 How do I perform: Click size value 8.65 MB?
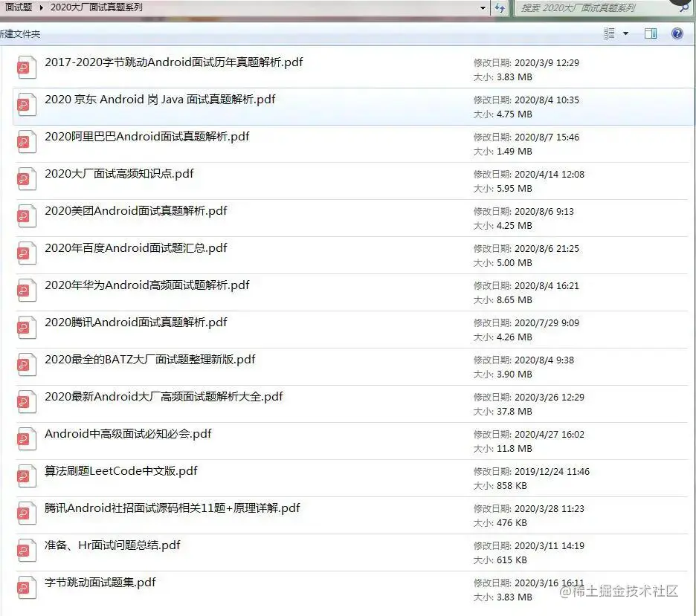click(x=515, y=300)
